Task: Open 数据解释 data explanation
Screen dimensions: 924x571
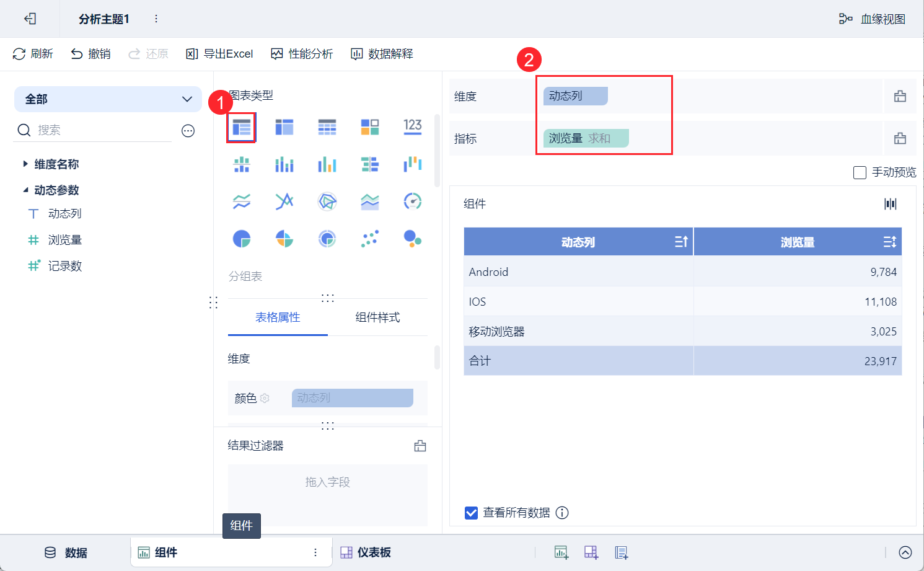Action: click(x=382, y=54)
